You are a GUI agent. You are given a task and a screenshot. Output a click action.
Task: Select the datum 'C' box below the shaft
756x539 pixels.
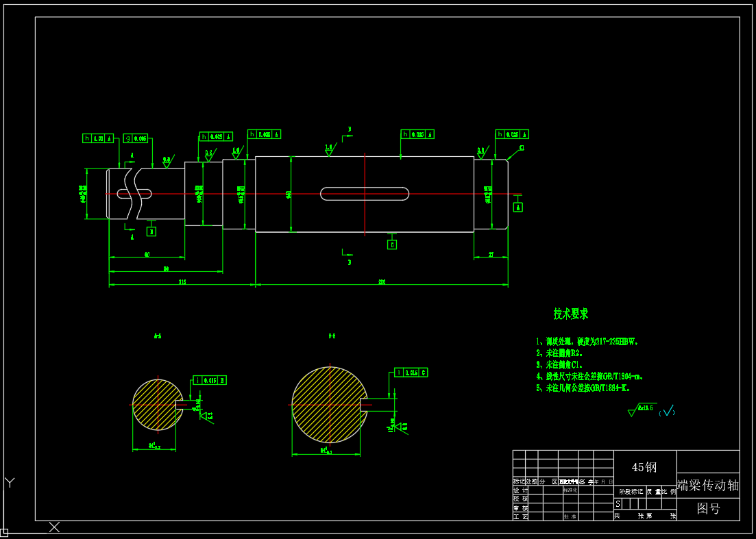[392, 245]
